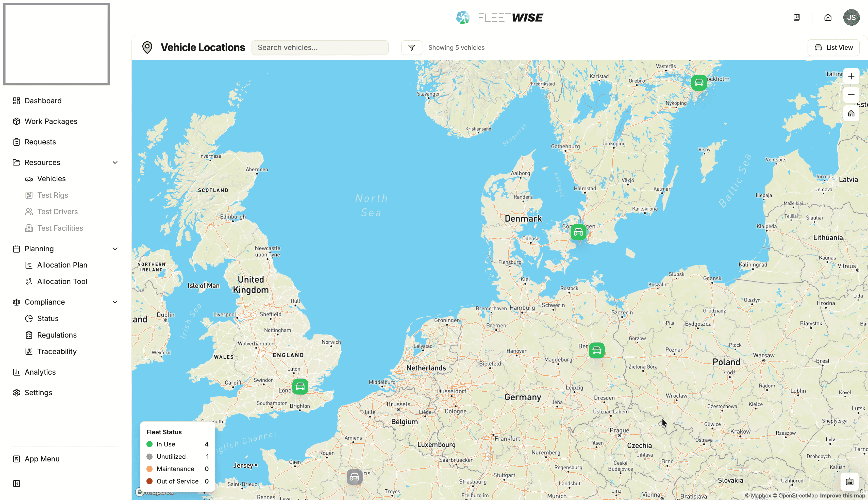The width and height of the screenshot is (868, 500).
Task: Switch to List View
Action: pyautogui.click(x=833, y=47)
